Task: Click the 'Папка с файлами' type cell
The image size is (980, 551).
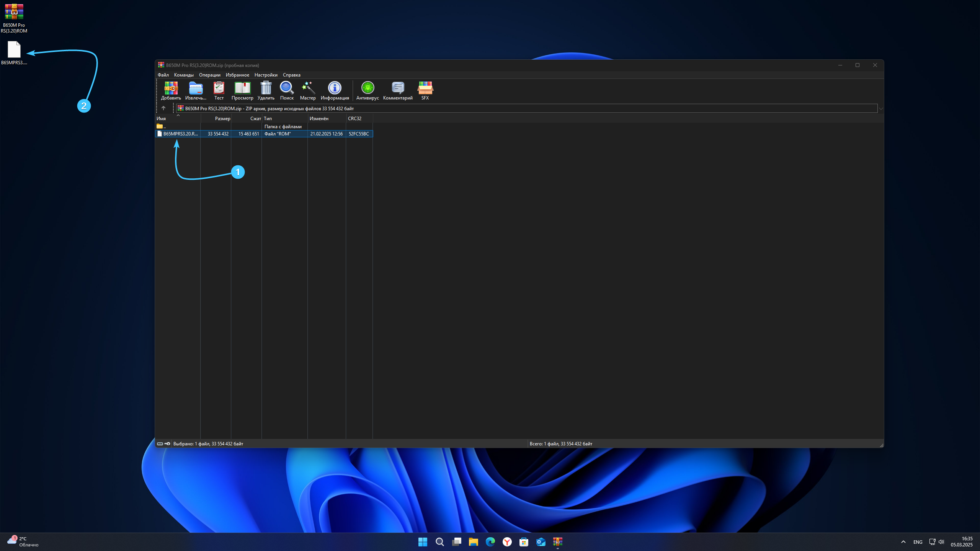Action: click(x=283, y=127)
